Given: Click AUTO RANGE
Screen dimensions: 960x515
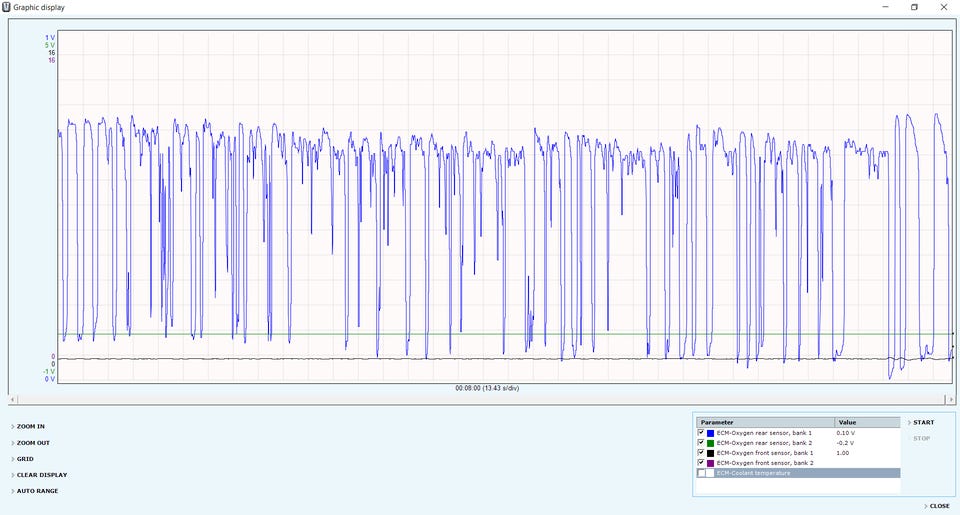Looking at the screenshot, I should tap(37, 491).
